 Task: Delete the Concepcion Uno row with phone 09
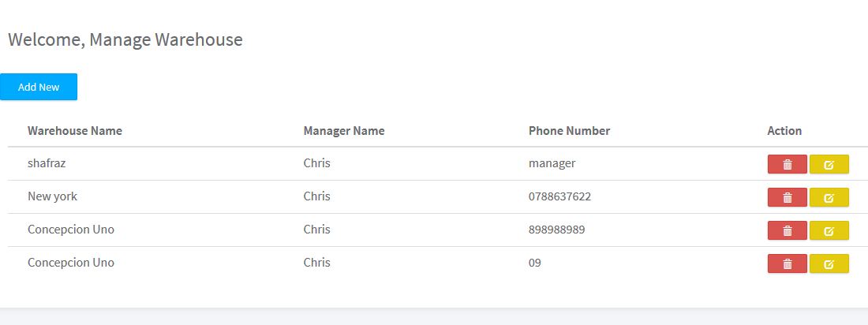pos(788,263)
